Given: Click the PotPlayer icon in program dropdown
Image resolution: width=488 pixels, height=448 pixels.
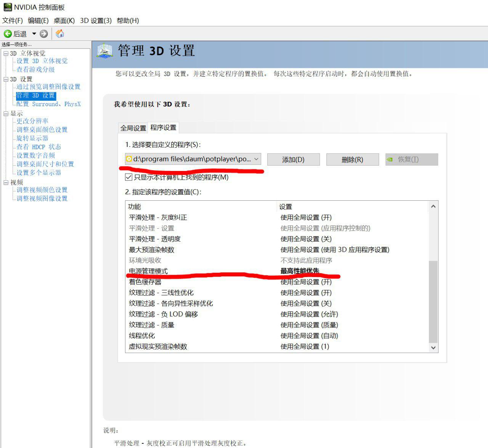Looking at the screenshot, I should click(129, 159).
